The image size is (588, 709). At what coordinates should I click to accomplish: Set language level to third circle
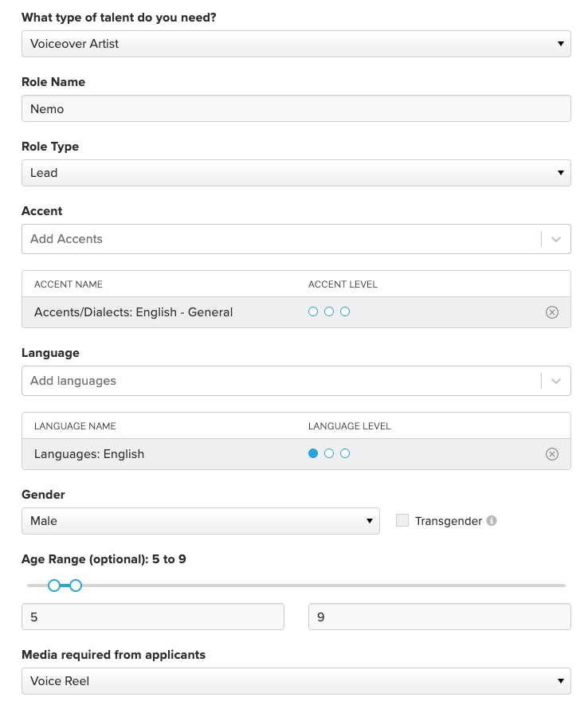(345, 453)
